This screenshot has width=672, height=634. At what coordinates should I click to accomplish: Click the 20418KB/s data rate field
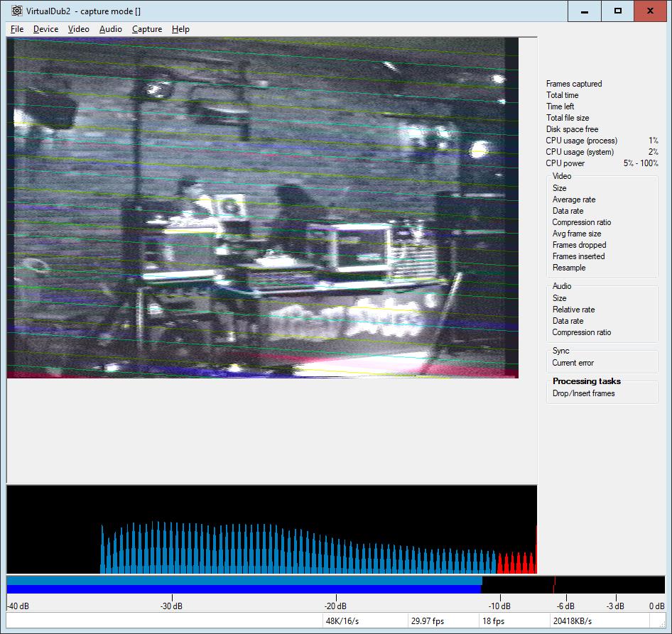pos(573,621)
